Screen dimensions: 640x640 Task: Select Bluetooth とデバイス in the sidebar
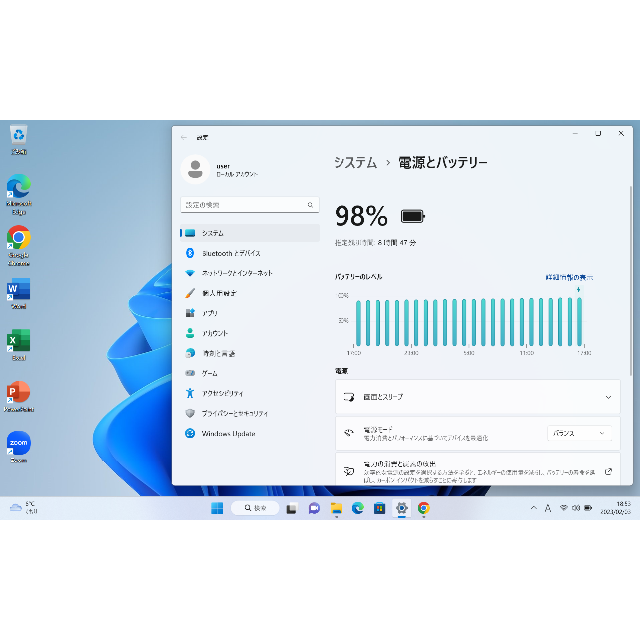coord(250,253)
